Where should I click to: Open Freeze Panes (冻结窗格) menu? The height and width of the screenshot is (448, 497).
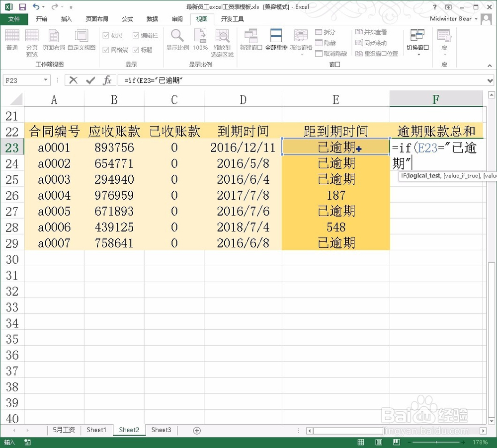pos(301,42)
